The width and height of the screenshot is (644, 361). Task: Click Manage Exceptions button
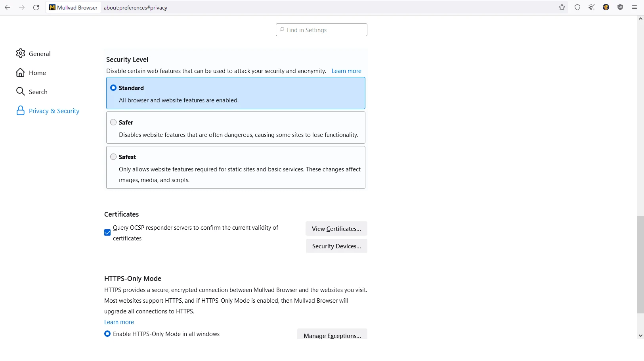click(332, 334)
